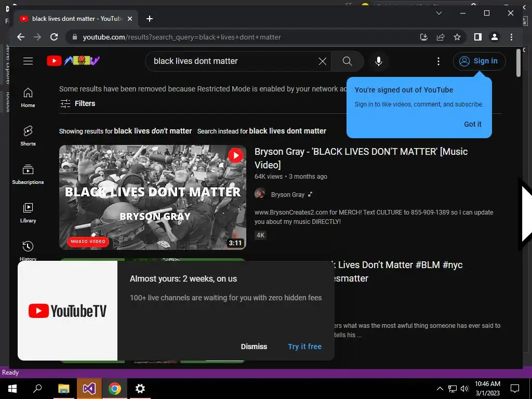
Task: Dismiss the YouTube TV promo
Action: 254,347
